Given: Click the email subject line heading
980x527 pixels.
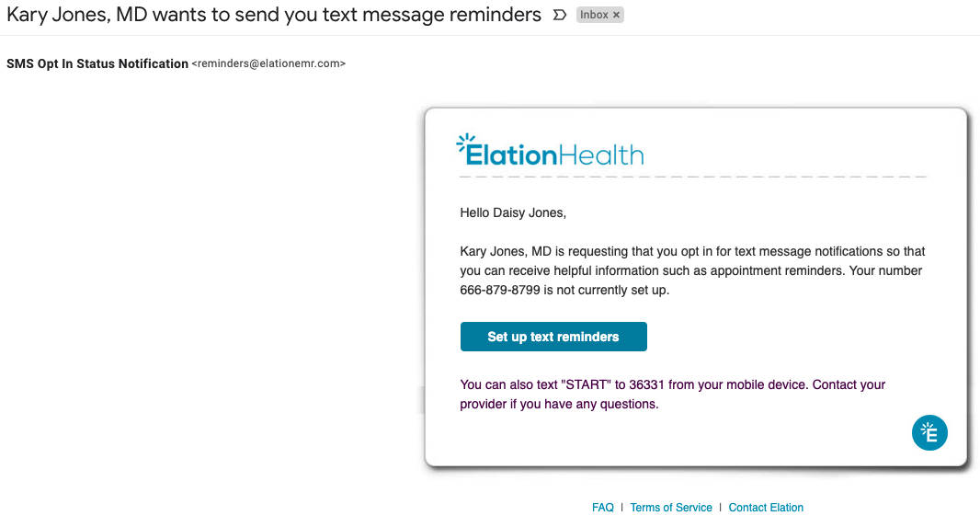Looking at the screenshot, I should click(x=274, y=16).
